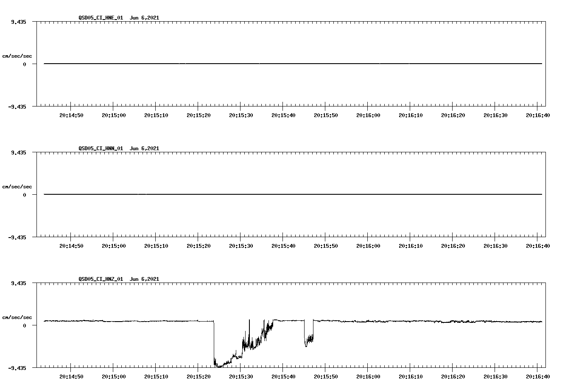Click the 20:16:10 label under the HNZ plot

411,377
